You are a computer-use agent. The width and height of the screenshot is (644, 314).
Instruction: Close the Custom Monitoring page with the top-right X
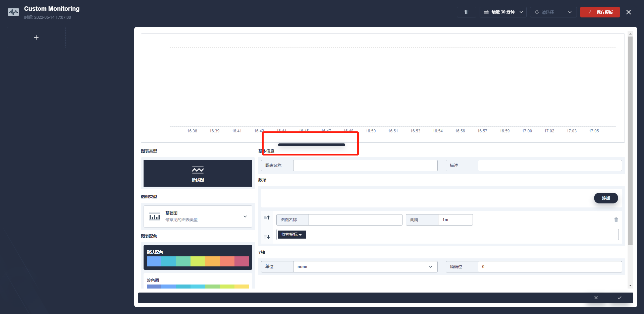point(629,12)
